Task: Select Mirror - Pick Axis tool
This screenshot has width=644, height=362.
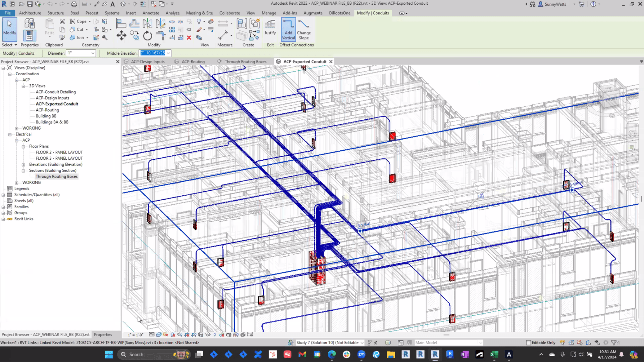Action: [147, 23]
